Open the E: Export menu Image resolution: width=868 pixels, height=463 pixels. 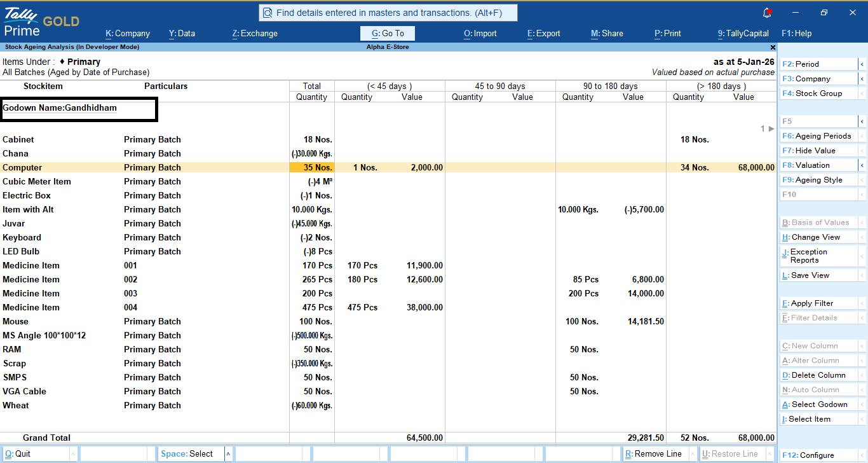(x=544, y=34)
